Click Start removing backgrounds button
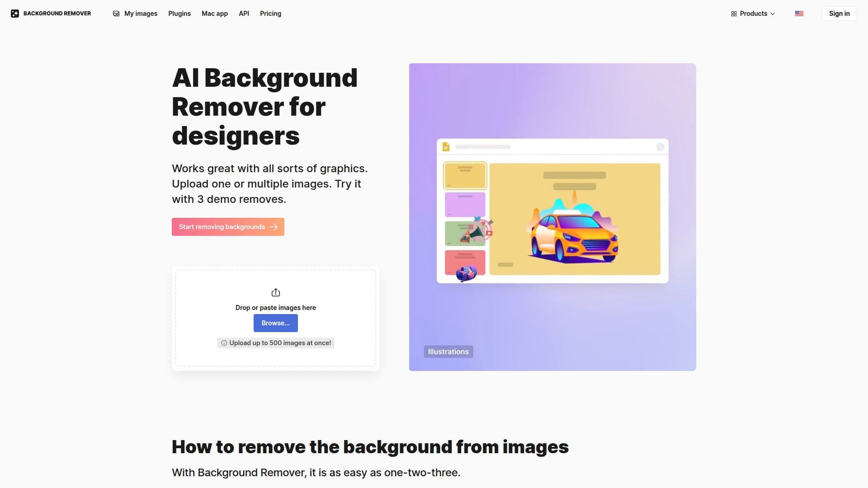868x488 pixels. 228,227
